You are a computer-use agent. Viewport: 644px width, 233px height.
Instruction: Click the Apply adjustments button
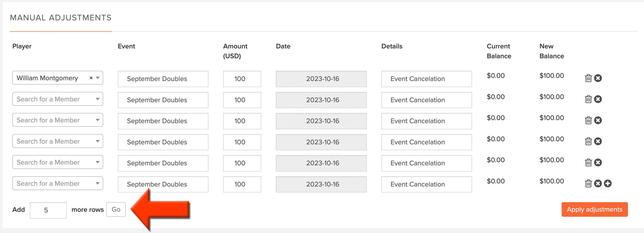coord(595,209)
